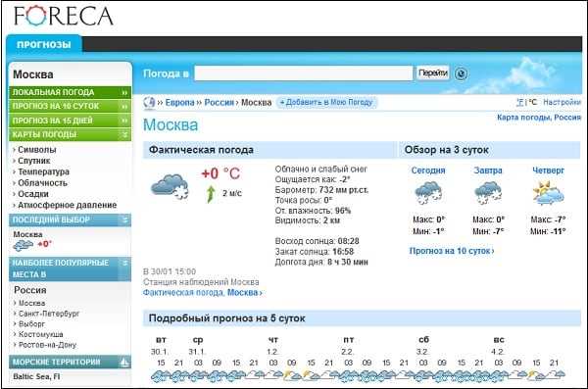The height and width of the screenshot is (389, 588).
Task: Click the green wind direction arrow
Action: click(x=211, y=194)
